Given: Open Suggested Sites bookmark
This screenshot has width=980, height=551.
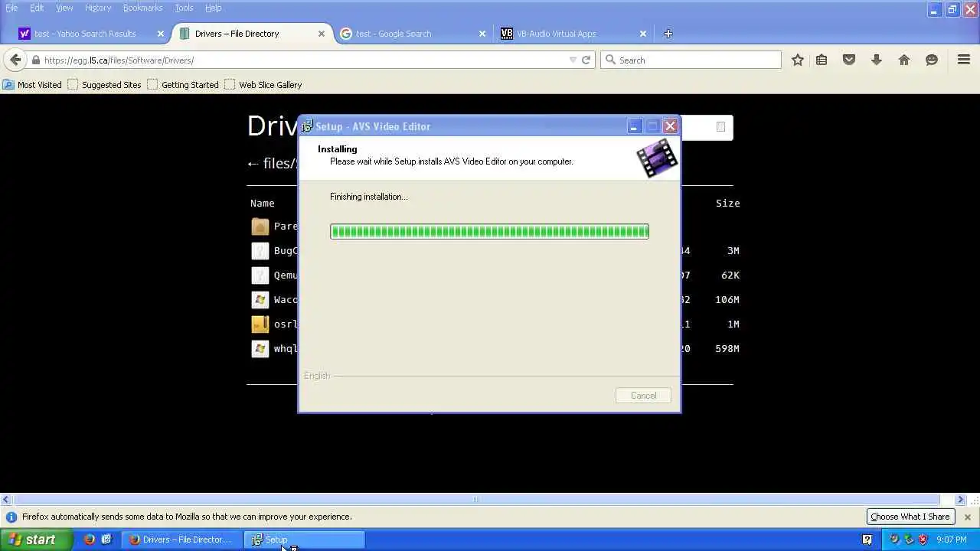Looking at the screenshot, I should [104, 85].
